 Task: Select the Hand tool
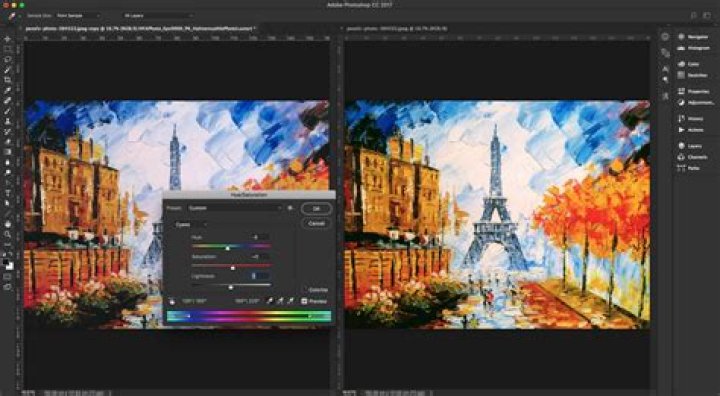coord(7,224)
